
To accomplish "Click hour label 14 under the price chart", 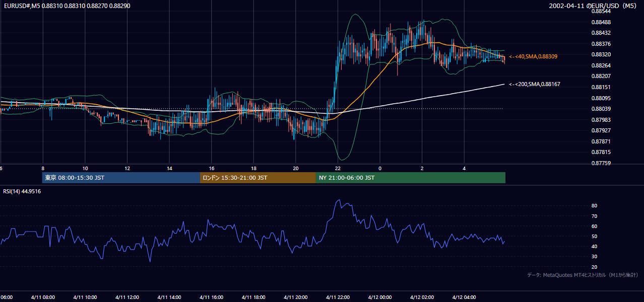I will pos(169,168).
